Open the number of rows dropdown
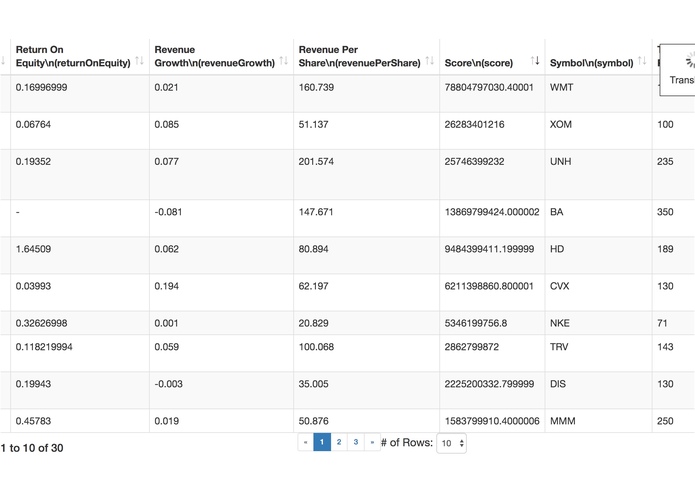This screenshot has height=494, width=695. point(451,443)
